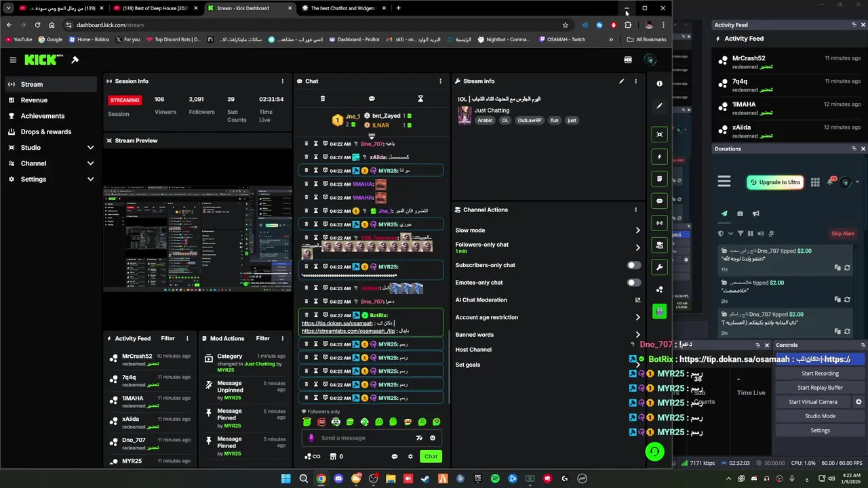Screen dimensions: 868x488
Task: Click the chat bubble sidebar icon
Action: pos(659,201)
